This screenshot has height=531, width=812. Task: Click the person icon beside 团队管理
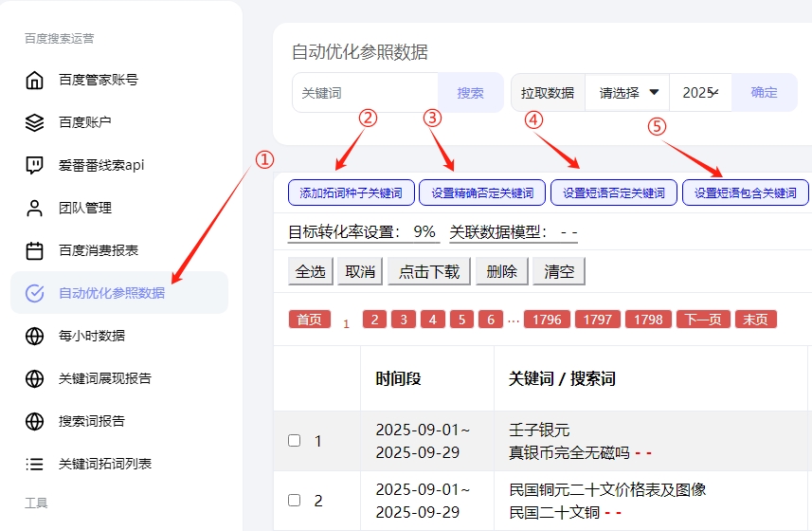(35, 208)
